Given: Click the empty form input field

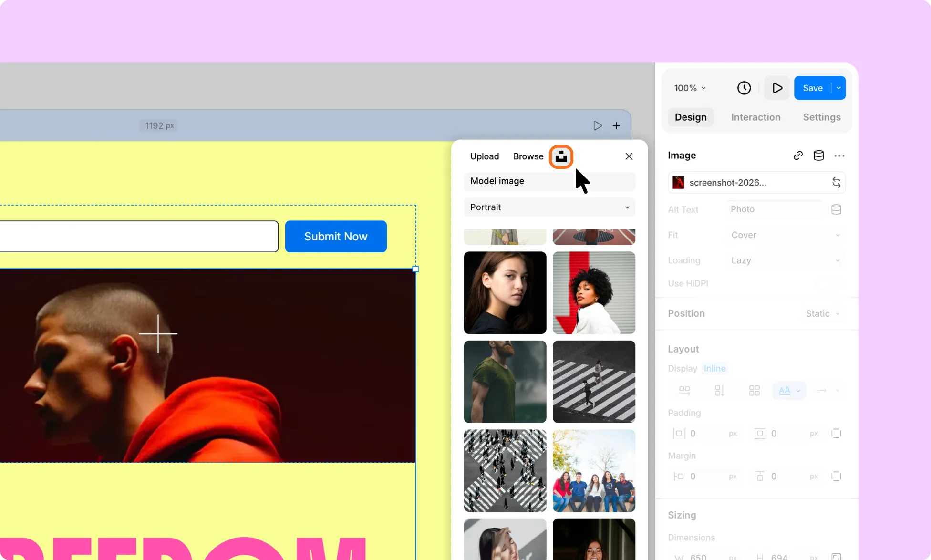Looking at the screenshot, I should click(x=139, y=237).
